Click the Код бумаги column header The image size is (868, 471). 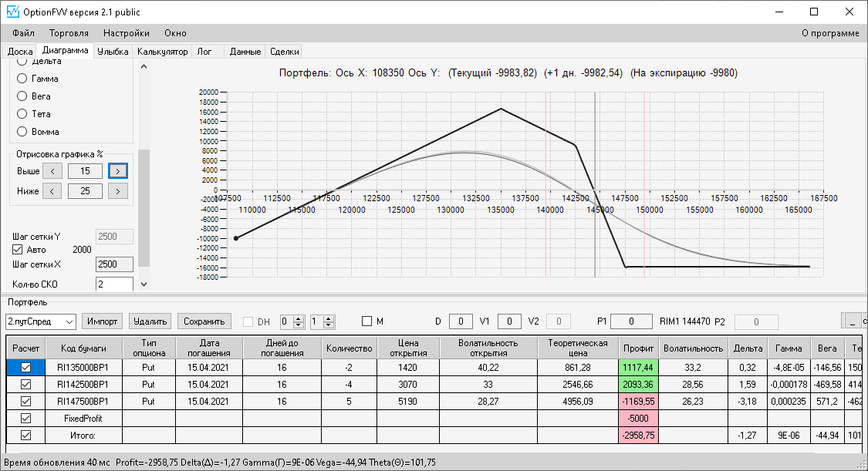pos(83,348)
